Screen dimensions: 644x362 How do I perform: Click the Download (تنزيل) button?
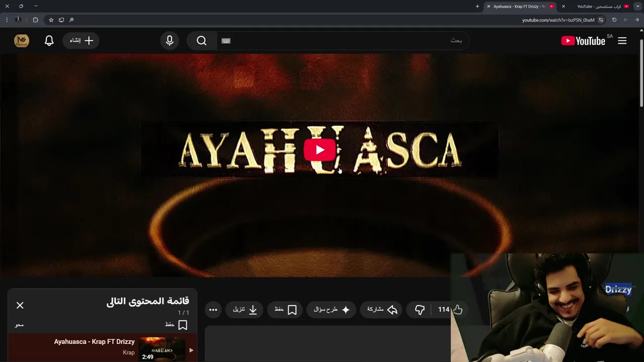245,310
